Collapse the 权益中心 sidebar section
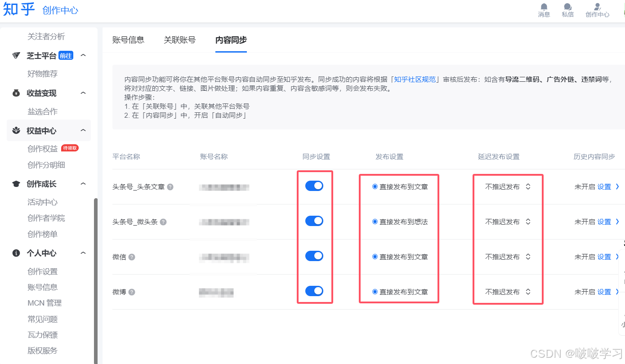 pos(83,130)
